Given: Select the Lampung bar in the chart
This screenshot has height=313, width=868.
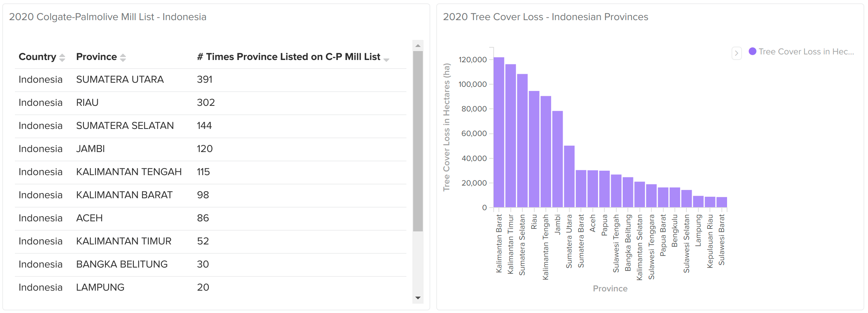Looking at the screenshot, I should click(698, 202).
